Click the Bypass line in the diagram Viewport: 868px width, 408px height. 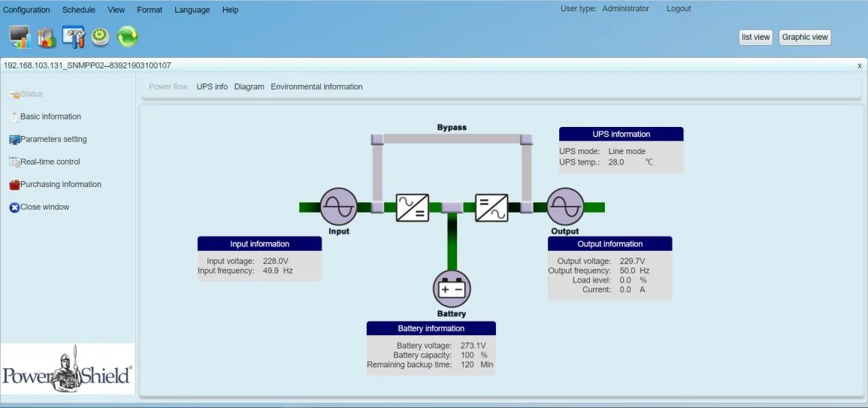tap(452, 139)
